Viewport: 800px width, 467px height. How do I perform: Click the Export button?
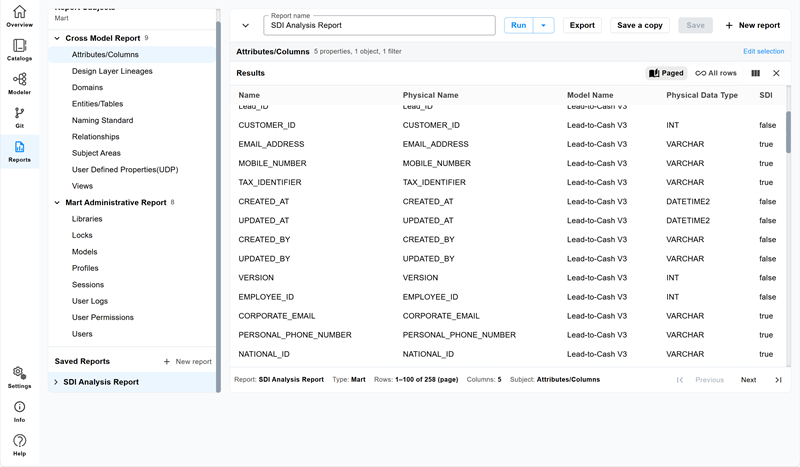pyautogui.click(x=582, y=25)
